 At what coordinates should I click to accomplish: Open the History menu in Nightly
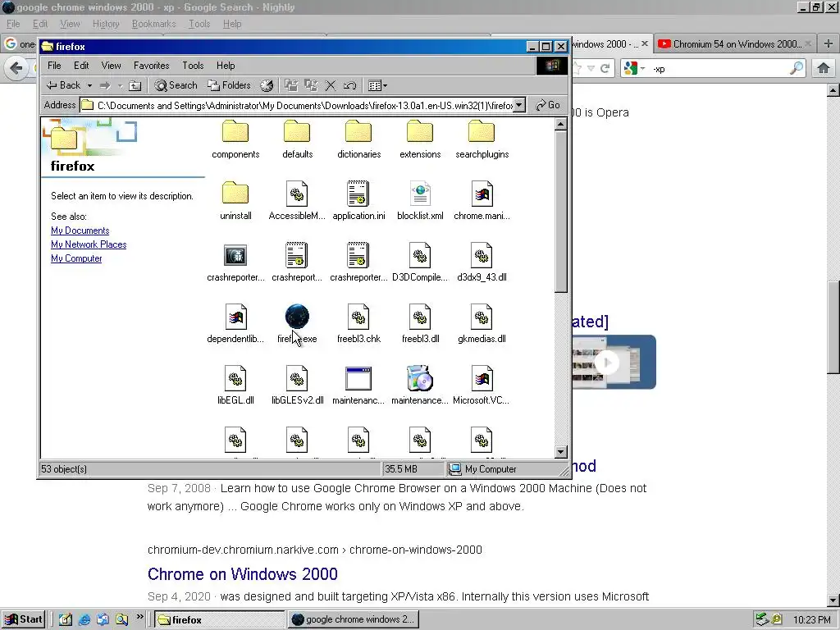pos(106,24)
